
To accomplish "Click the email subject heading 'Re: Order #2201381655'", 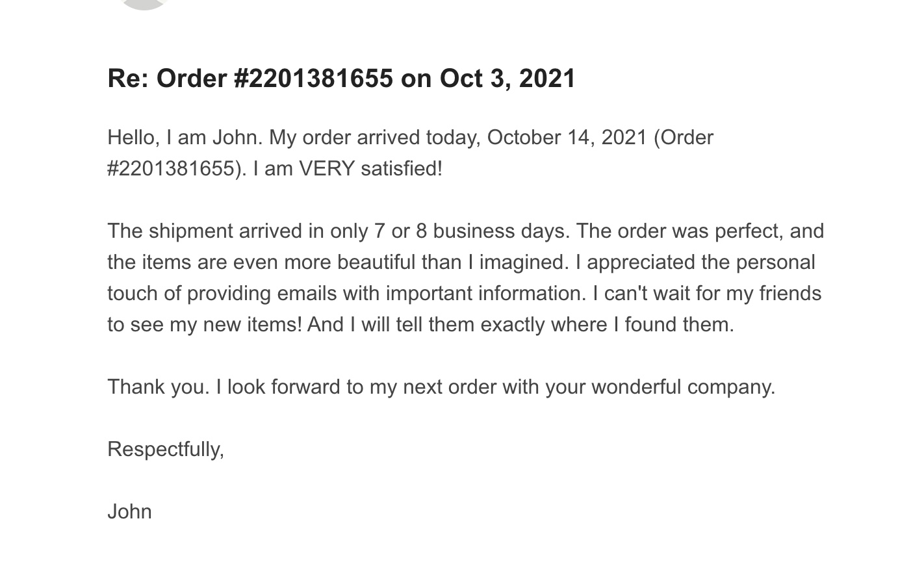I will pyautogui.click(x=250, y=79).
